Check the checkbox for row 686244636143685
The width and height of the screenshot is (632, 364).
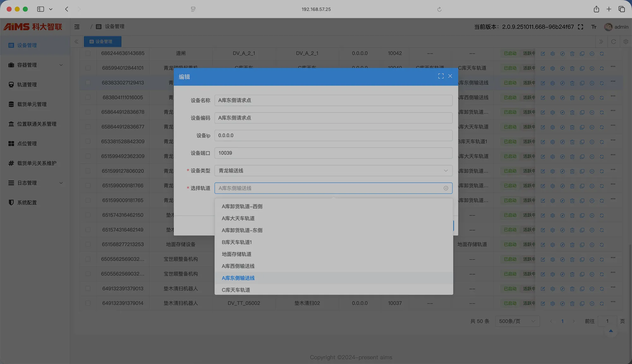point(88,53)
